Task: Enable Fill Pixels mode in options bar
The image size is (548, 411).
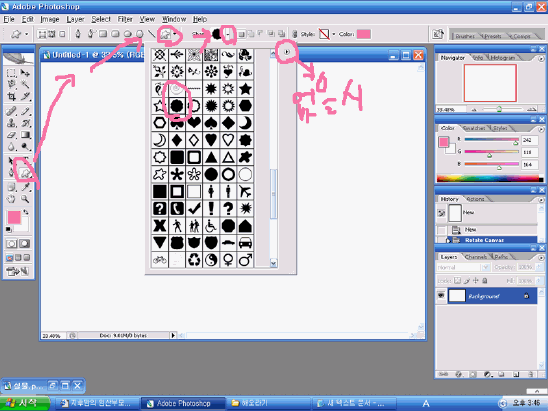Action: coord(62,34)
